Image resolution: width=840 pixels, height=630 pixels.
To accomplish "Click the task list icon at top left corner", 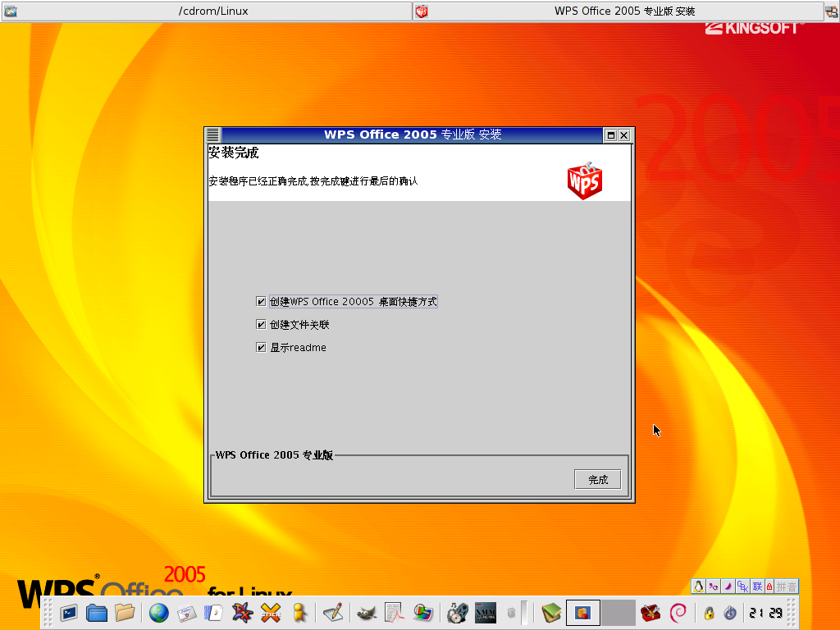I will [10, 11].
